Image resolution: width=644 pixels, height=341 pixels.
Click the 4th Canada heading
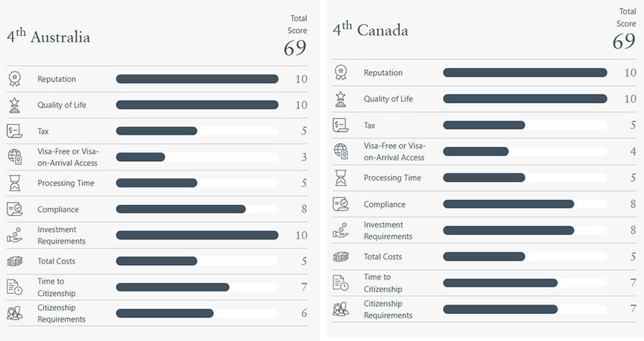click(x=371, y=30)
